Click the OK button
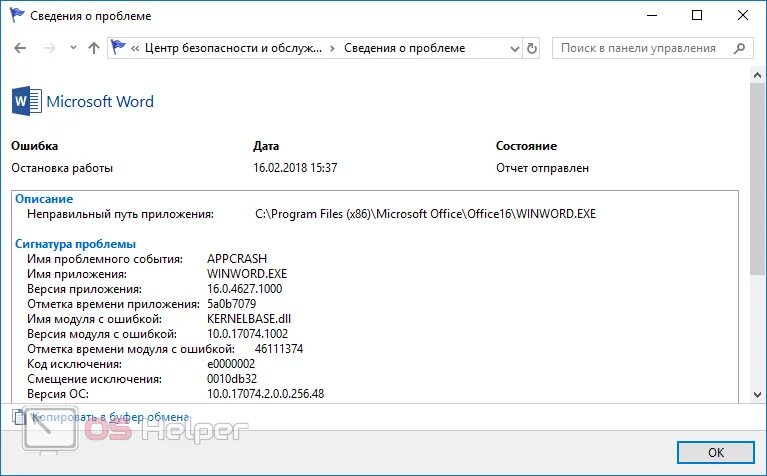767x476 pixels. (x=716, y=453)
